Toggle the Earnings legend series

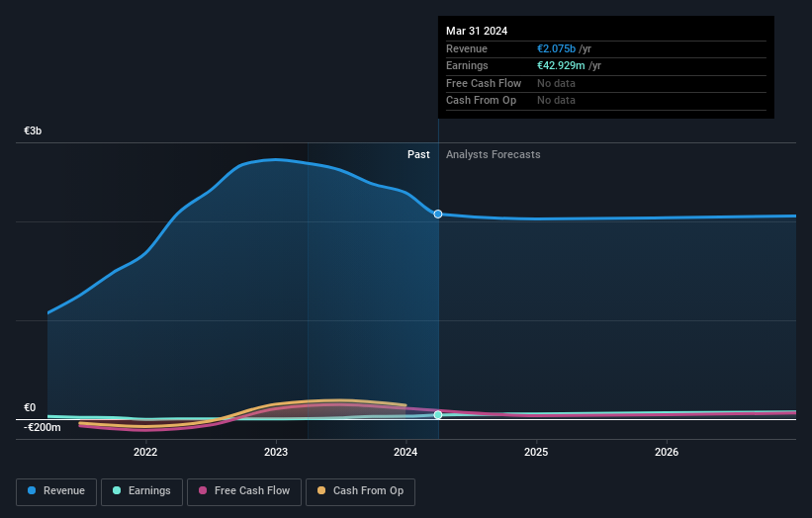pos(141,491)
